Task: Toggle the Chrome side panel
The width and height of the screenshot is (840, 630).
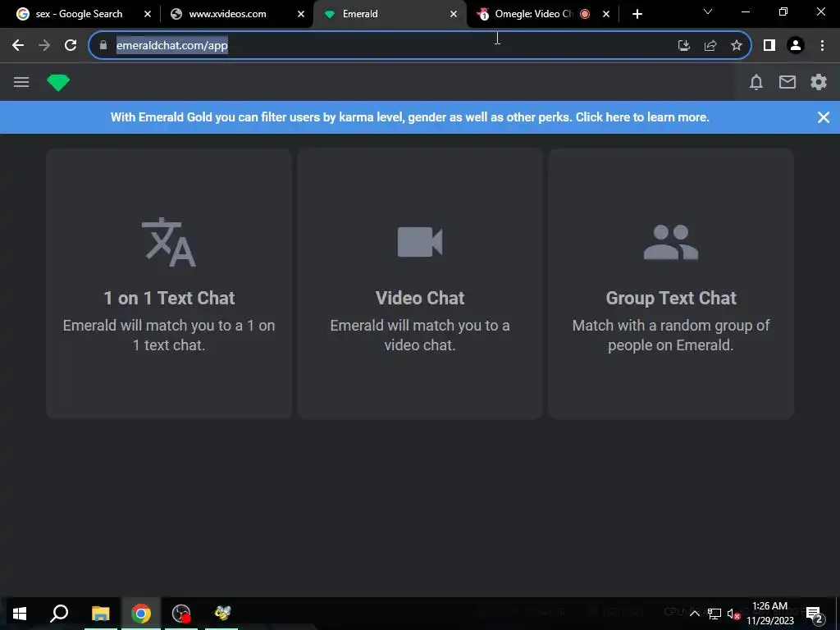Action: tap(769, 45)
